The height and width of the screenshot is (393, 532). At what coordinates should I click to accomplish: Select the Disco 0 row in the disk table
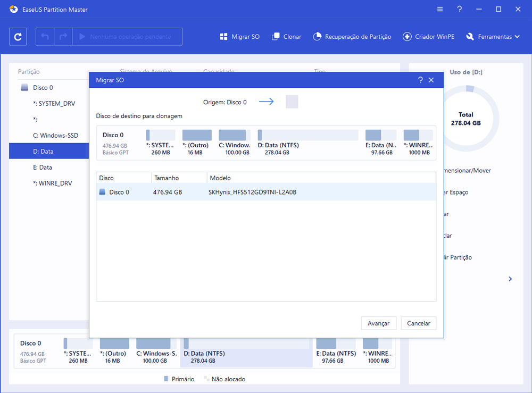point(266,192)
